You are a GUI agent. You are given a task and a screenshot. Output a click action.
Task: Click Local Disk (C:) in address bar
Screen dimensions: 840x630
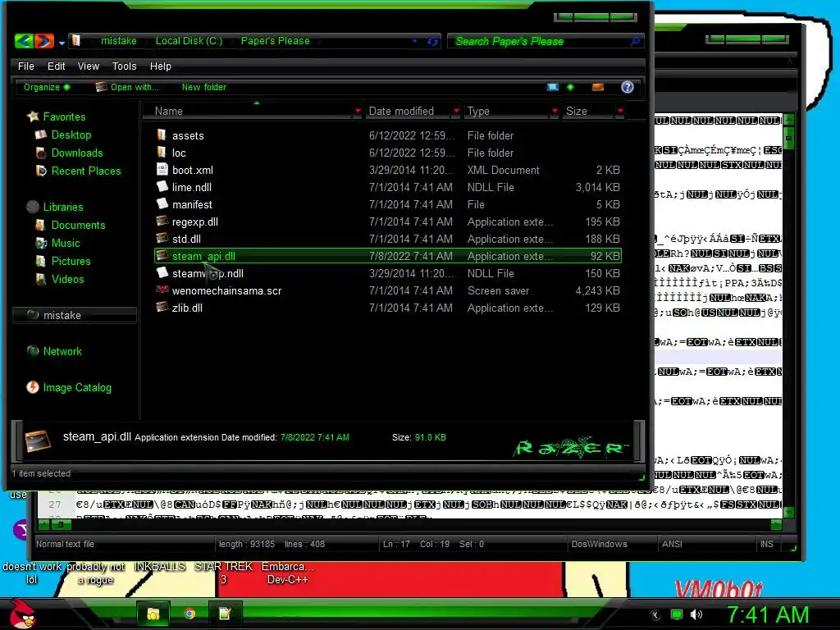189,41
